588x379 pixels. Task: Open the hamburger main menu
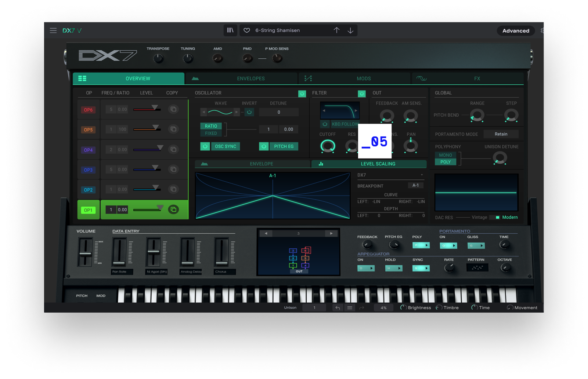53,30
